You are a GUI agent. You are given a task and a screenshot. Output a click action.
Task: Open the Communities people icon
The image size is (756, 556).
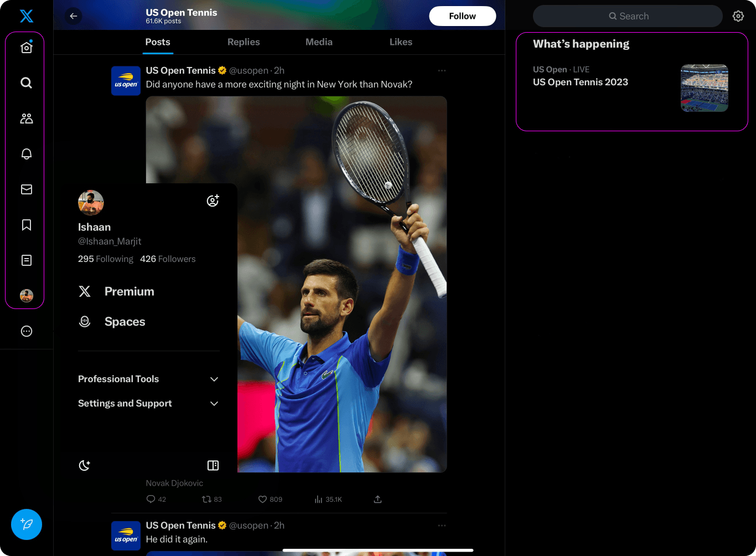(27, 119)
